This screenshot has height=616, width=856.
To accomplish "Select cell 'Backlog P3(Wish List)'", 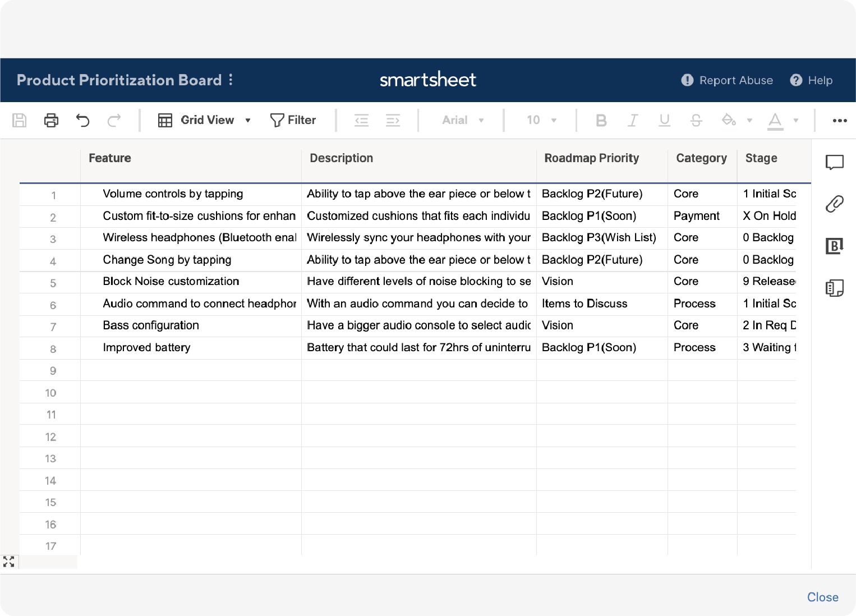I will [602, 238].
